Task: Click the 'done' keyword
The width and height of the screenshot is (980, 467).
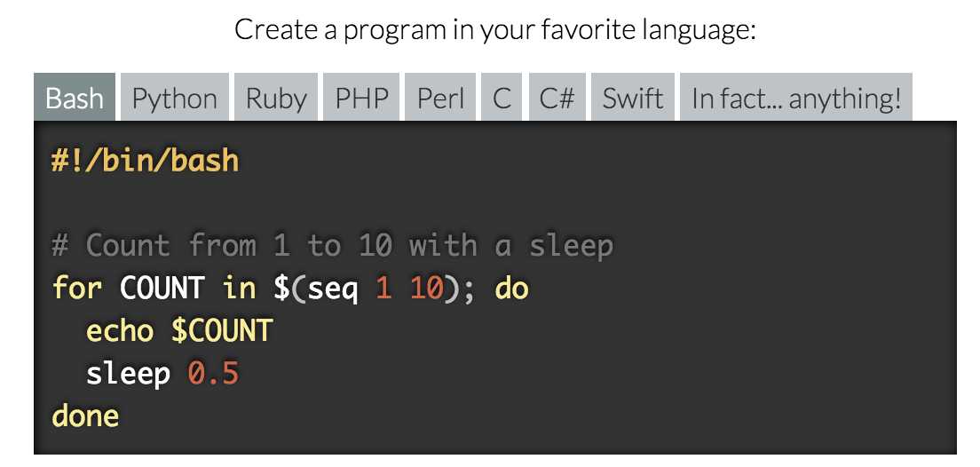Action: tap(85, 416)
